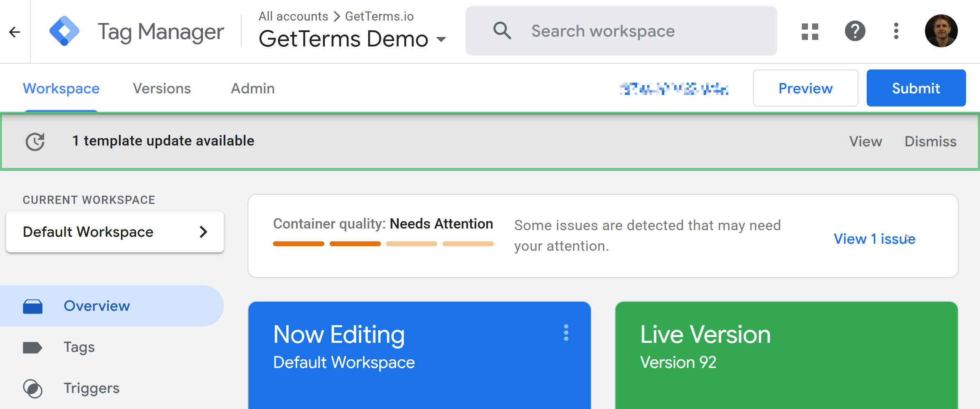Switch to the Versions tab

pyautogui.click(x=162, y=88)
